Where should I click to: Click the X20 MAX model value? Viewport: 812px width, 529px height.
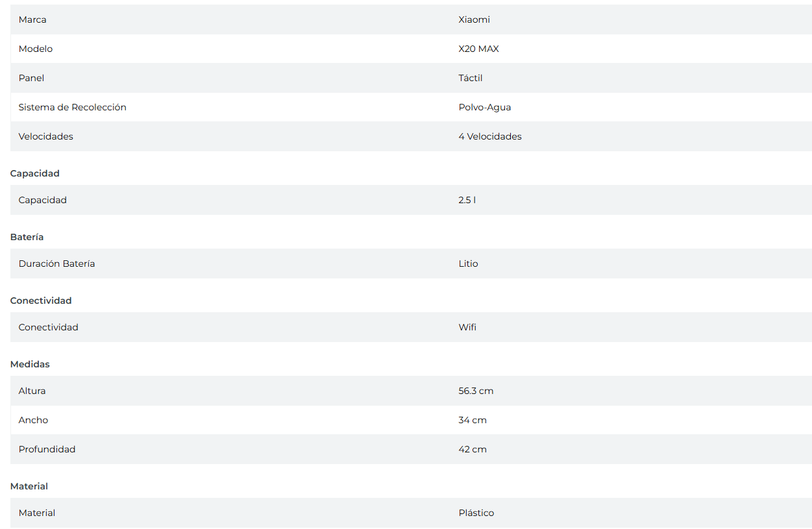coord(478,49)
